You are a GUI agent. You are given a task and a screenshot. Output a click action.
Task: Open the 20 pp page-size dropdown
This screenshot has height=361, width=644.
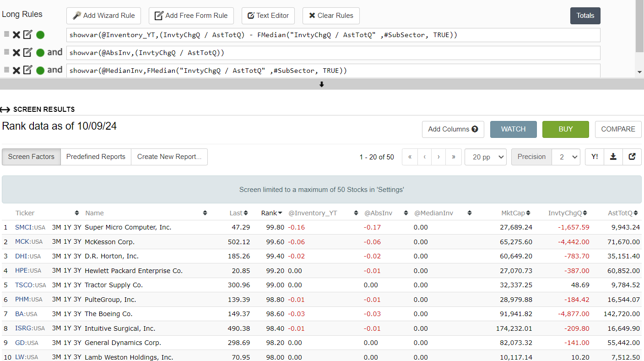[486, 157]
